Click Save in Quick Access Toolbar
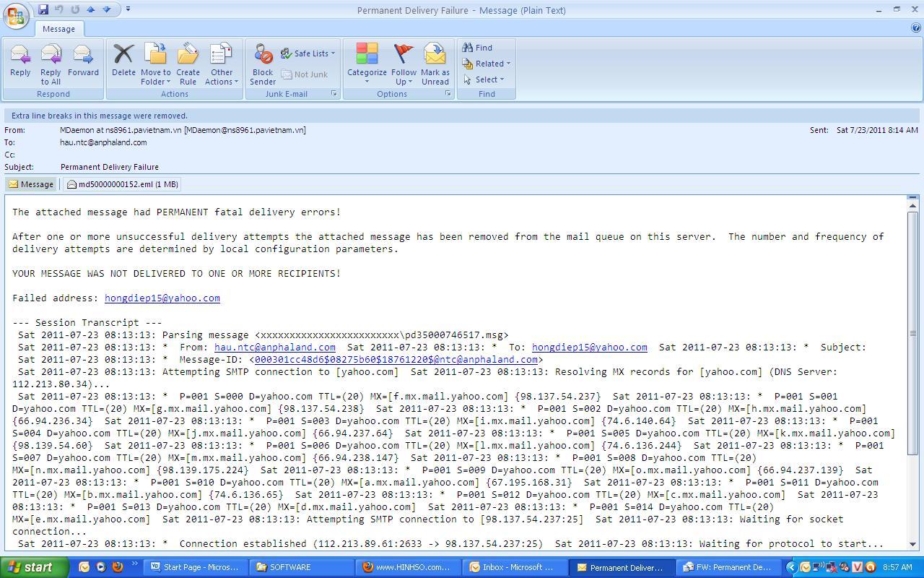924x578 pixels. 43,9
